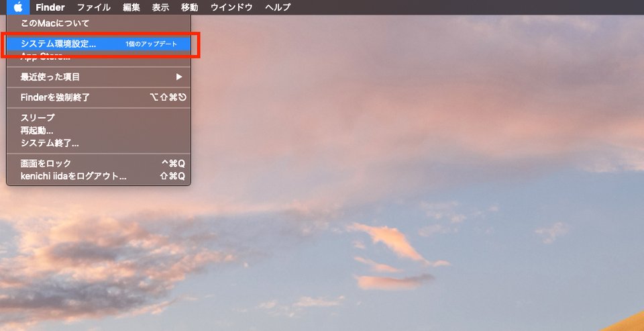Open the ファイル menu
This screenshot has height=331, width=644.
pyautogui.click(x=94, y=7)
